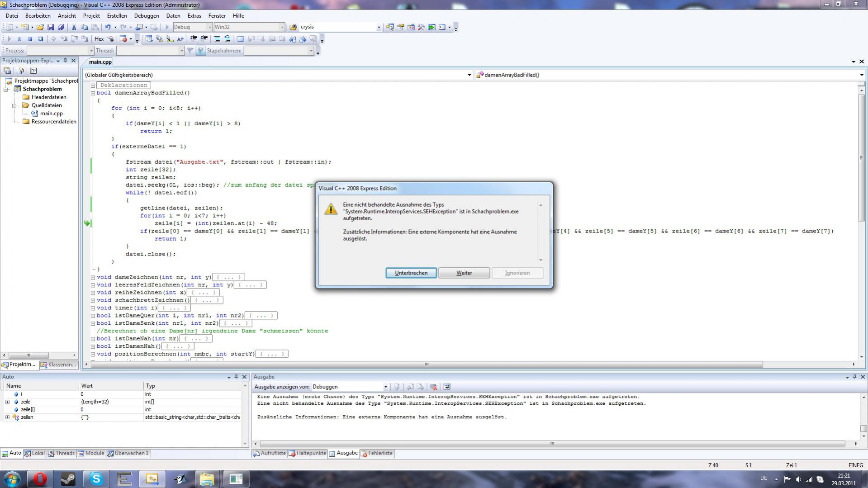868x488 pixels.
Task: Toggle Hex display mode
Action: [99, 39]
